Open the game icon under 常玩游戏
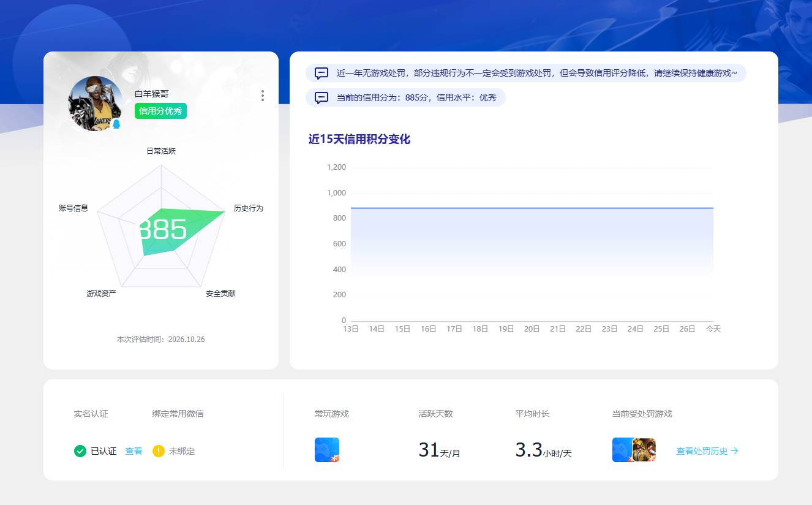The image size is (812, 505). tap(327, 450)
